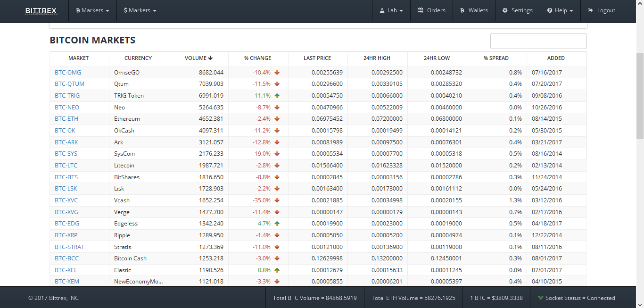644x308 pixels.
Task: Open the BTC-XVC market link
Action: pos(66,200)
